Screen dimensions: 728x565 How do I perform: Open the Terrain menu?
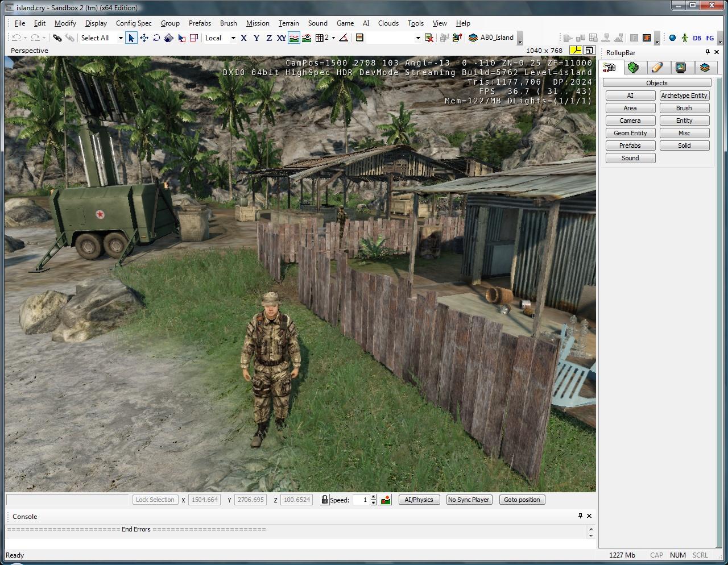[x=288, y=23]
